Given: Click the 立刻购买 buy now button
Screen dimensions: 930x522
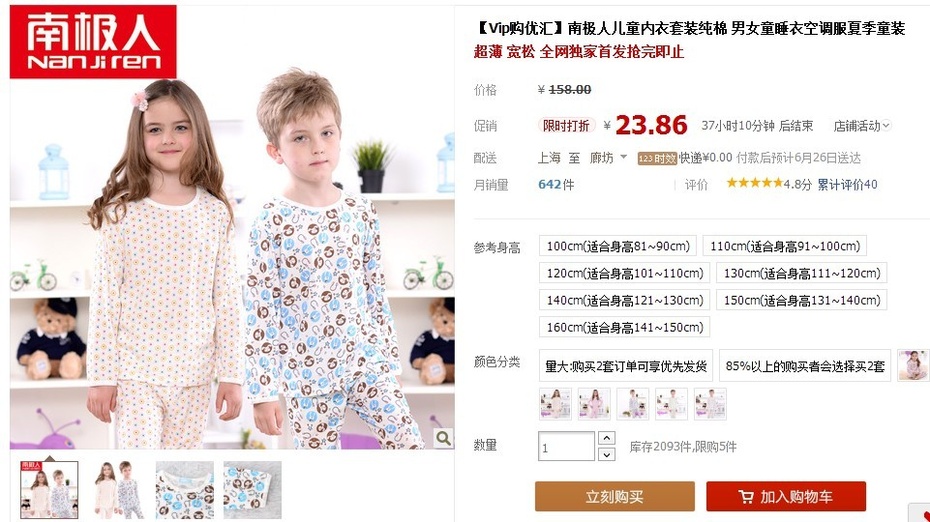Looking at the screenshot, I should pyautogui.click(x=614, y=496).
